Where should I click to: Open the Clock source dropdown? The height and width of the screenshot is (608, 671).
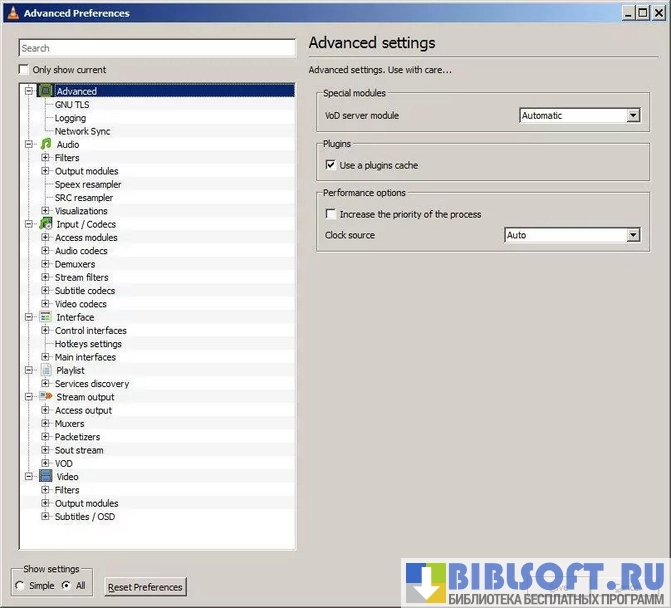632,236
